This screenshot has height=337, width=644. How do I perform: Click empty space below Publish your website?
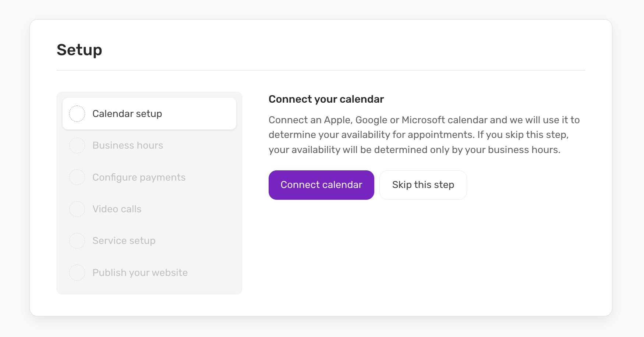[149, 288]
